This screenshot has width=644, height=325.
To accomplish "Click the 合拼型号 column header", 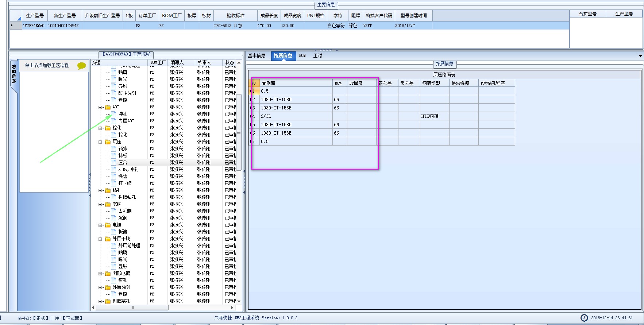I will (x=588, y=14).
